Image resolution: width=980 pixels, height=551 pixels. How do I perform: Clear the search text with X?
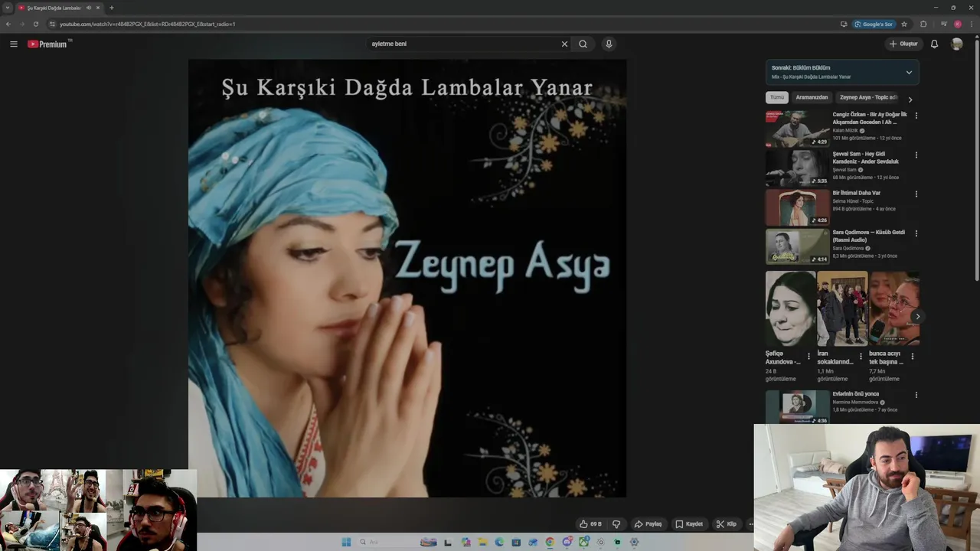click(564, 44)
